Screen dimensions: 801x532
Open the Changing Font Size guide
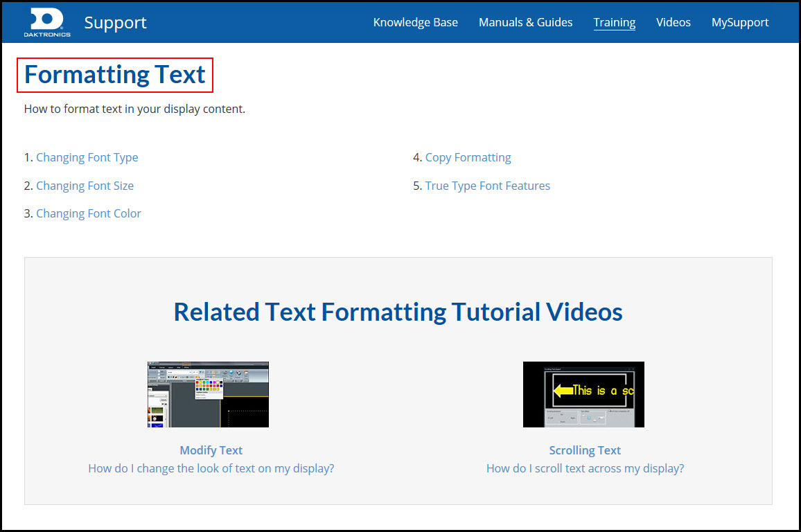click(85, 186)
